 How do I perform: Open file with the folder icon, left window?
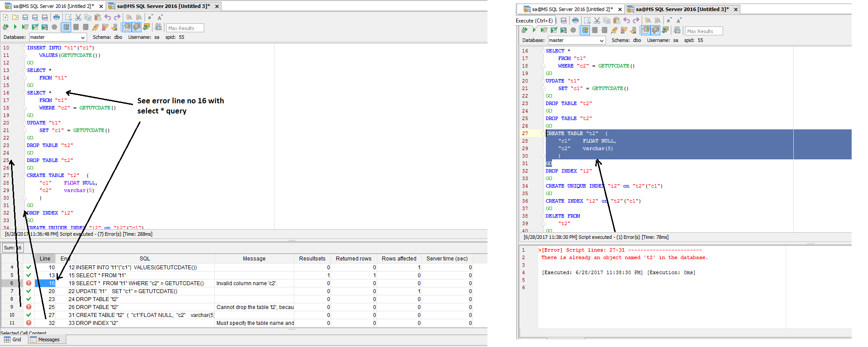pos(15,17)
